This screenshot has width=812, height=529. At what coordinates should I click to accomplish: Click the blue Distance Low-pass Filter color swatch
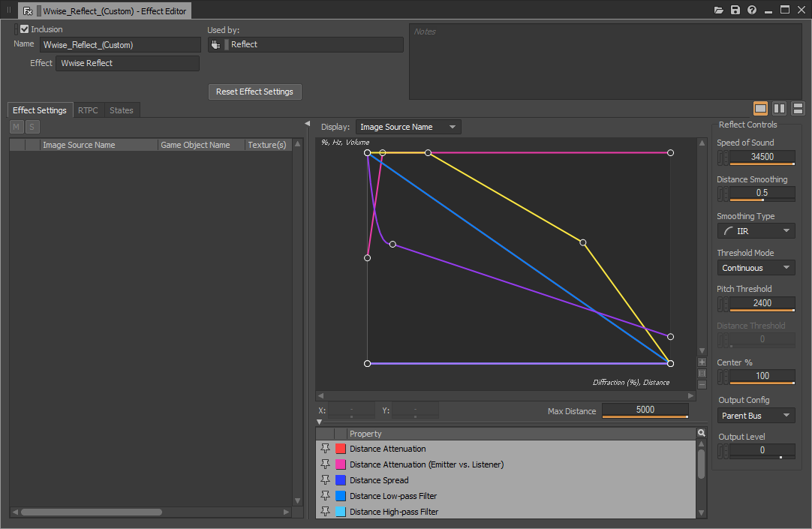click(x=341, y=496)
